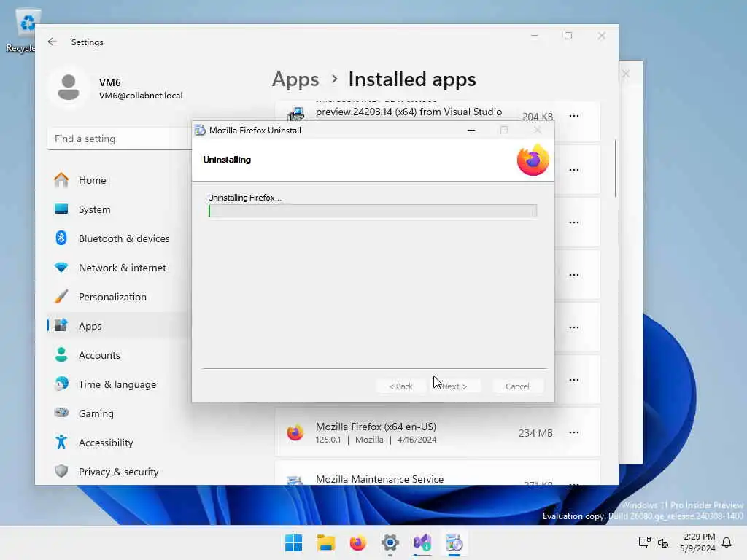Image resolution: width=747 pixels, height=560 pixels.
Task: Click the Firefox logo in uninstaller header
Action: click(x=533, y=160)
